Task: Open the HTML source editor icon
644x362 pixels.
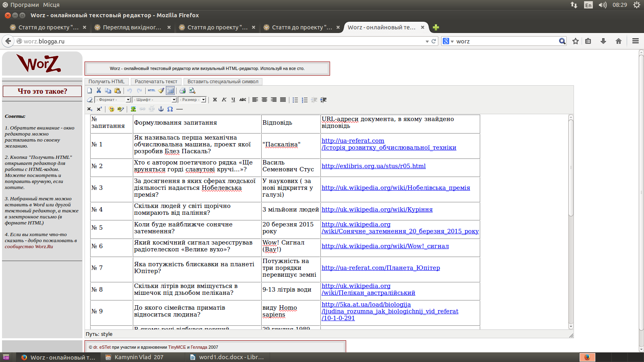Action: tap(151, 90)
